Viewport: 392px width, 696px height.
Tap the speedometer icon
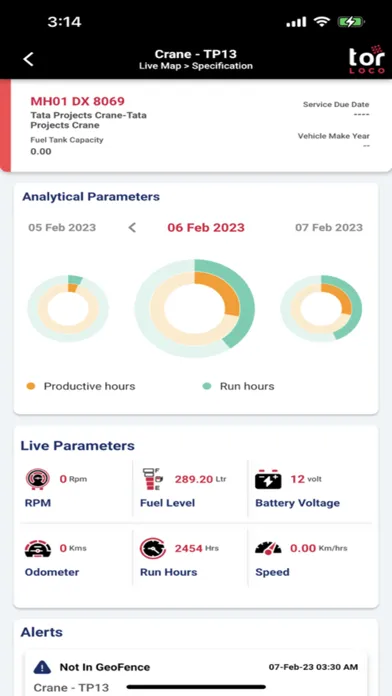pyautogui.click(x=268, y=548)
